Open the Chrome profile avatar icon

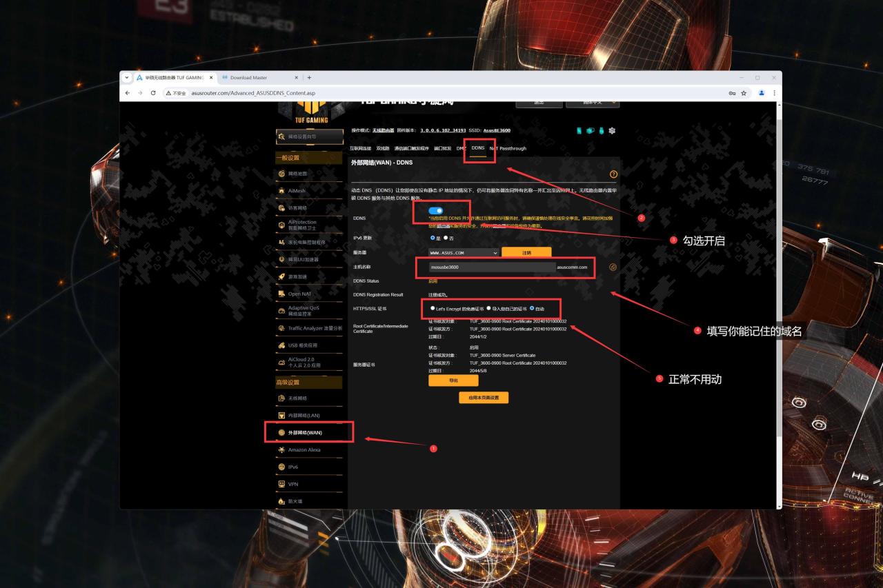coord(762,93)
